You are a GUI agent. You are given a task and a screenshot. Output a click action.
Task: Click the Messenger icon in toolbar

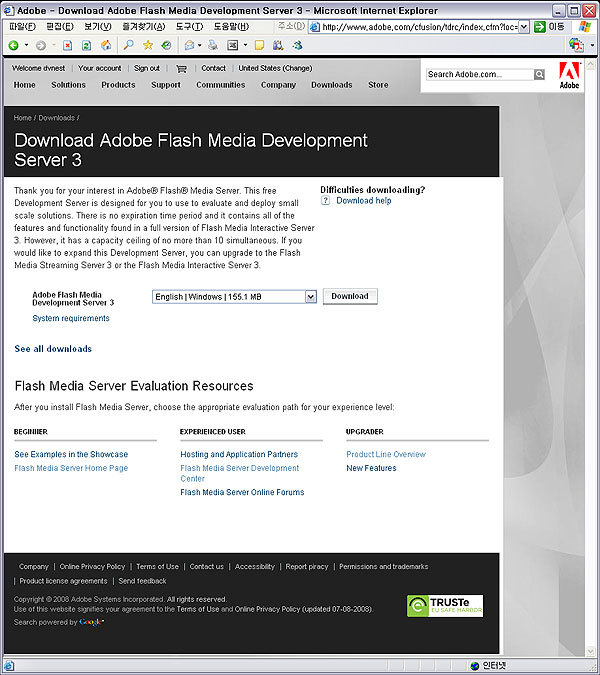(297, 45)
